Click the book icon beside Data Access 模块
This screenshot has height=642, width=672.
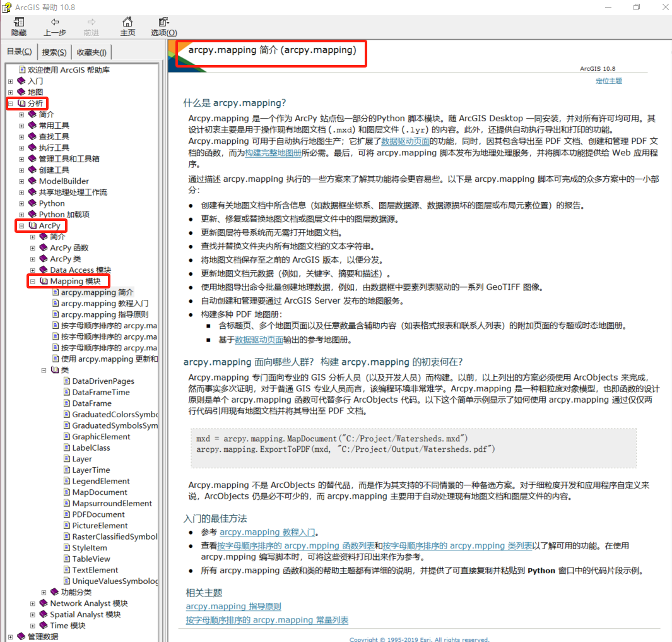coord(44,270)
